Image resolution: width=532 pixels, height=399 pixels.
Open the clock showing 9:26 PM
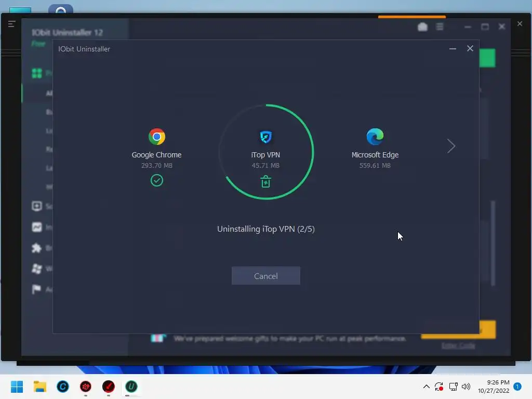click(494, 387)
